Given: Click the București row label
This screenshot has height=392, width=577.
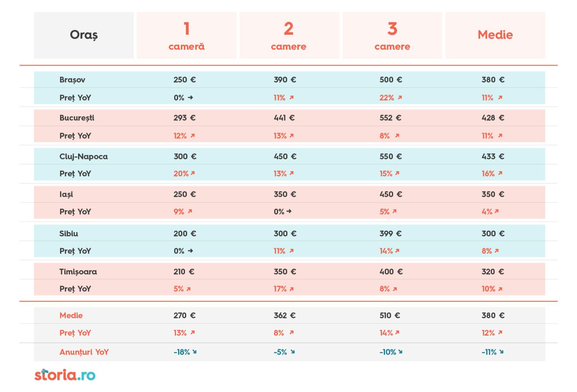Looking at the screenshot, I should 77,118.
